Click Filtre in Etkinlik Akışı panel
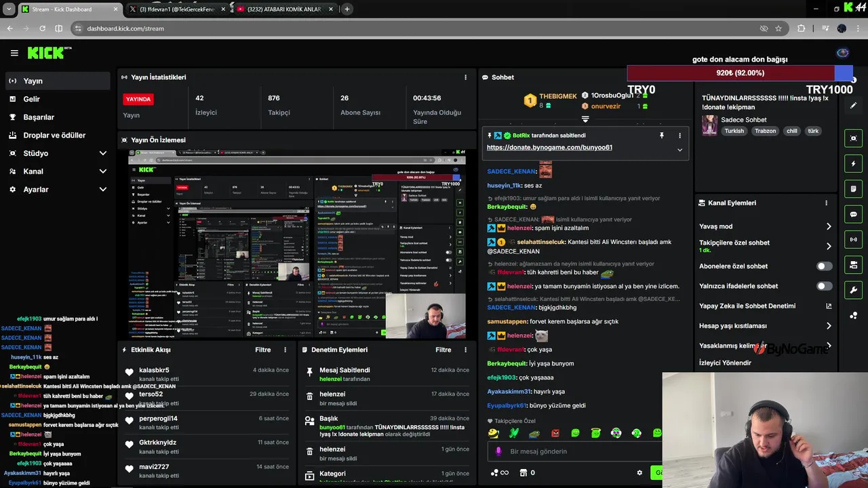 point(263,350)
